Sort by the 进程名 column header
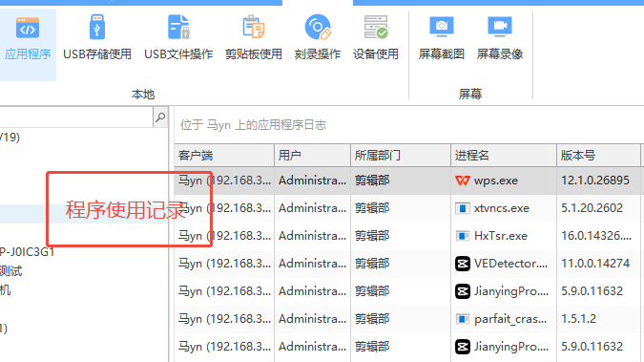The width and height of the screenshot is (644, 362). [504, 156]
